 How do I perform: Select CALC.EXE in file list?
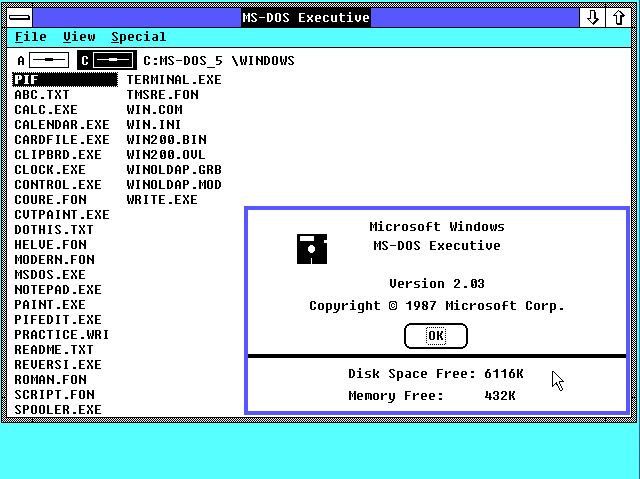point(46,110)
